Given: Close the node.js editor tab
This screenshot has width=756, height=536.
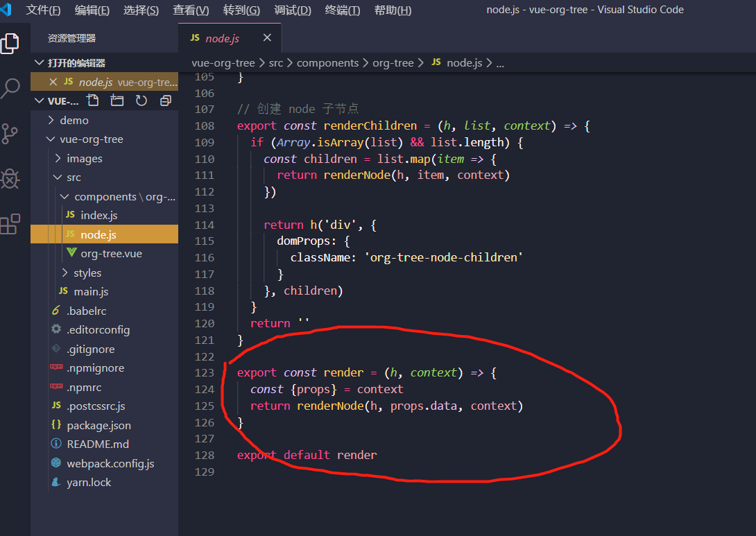Looking at the screenshot, I should [x=267, y=37].
